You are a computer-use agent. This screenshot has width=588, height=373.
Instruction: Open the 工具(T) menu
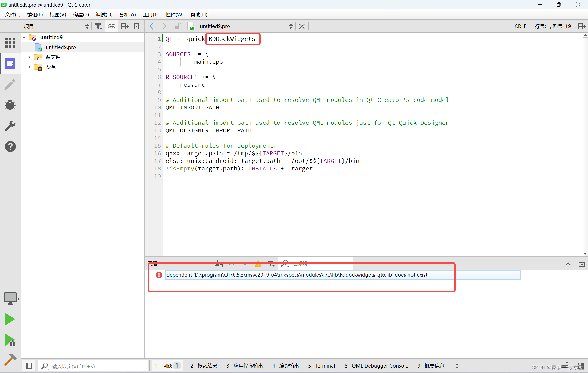[x=151, y=15]
